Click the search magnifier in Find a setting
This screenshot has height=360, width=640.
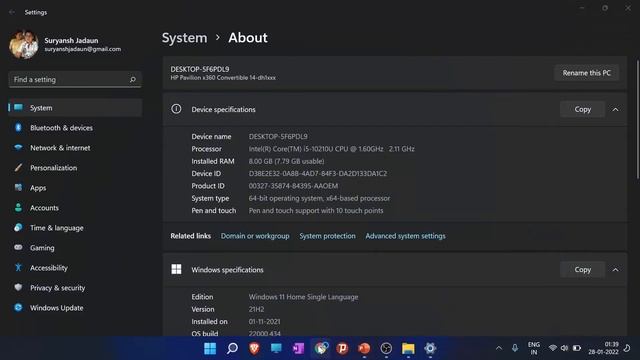click(133, 80)
